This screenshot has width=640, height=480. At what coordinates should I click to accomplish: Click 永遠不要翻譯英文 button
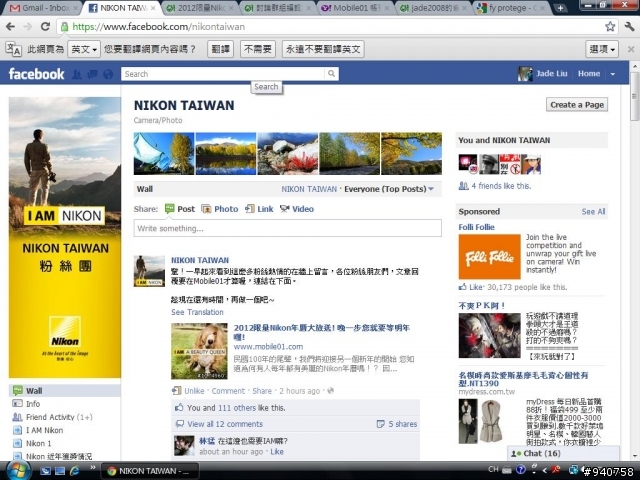click(323, 49)
